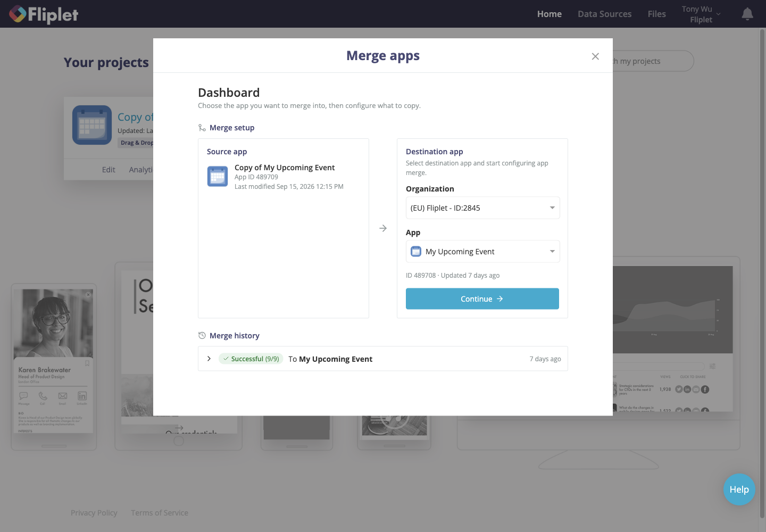Click the Dashboard heading
Viewport: 766px width, 532px height.
click(229, 93)
